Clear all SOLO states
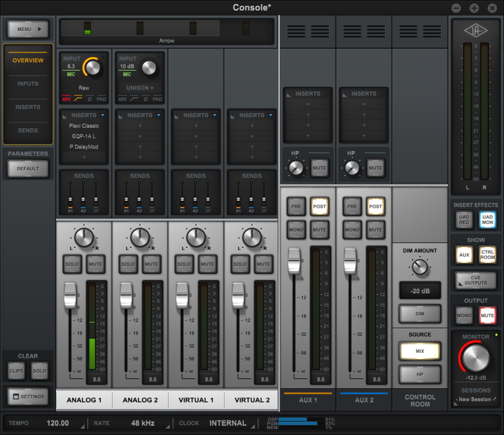Viewport: 504px width, 435px height. 39,371
